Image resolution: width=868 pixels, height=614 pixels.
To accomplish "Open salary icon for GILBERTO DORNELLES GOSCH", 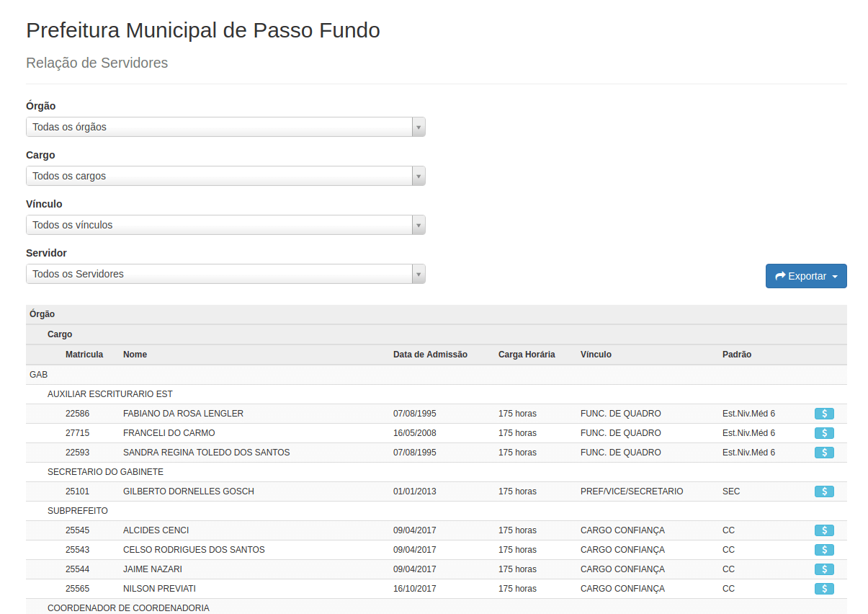I will (824, 491).
